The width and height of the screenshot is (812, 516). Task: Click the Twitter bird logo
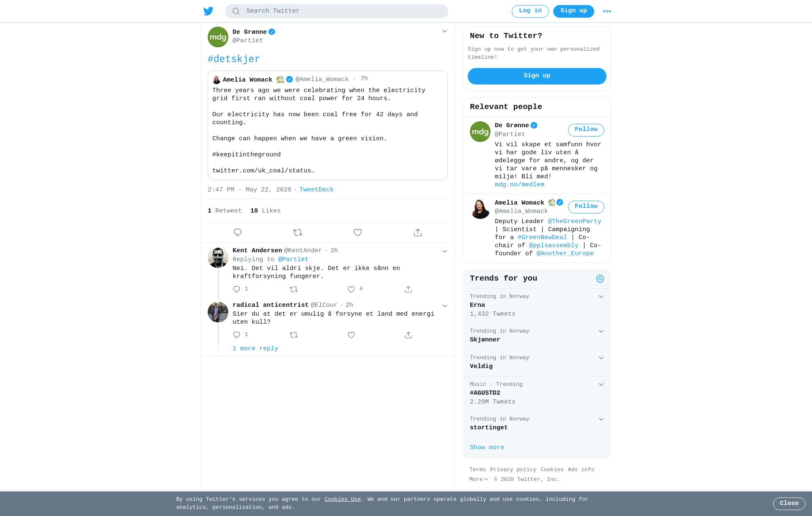(x=208, y=11)
